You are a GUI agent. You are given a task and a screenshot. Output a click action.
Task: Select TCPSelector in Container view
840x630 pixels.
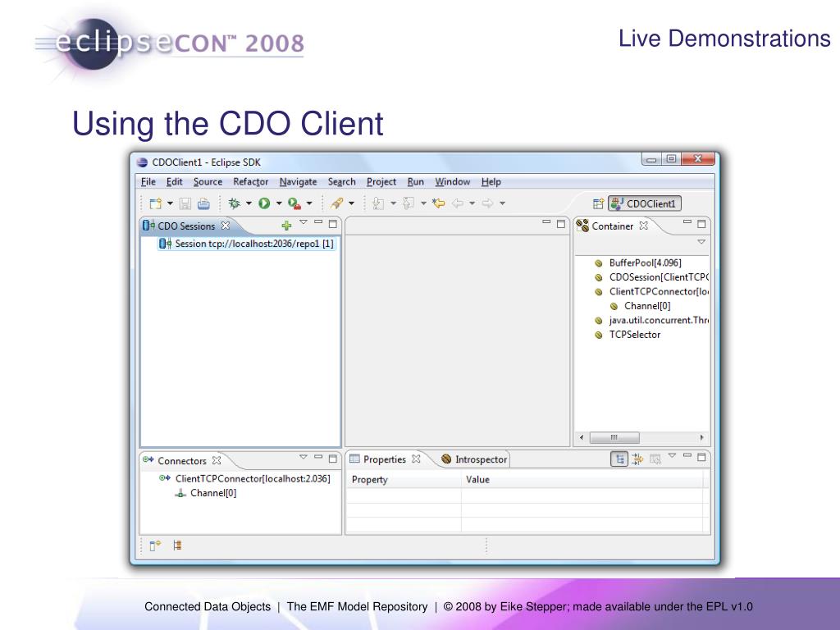628,335
